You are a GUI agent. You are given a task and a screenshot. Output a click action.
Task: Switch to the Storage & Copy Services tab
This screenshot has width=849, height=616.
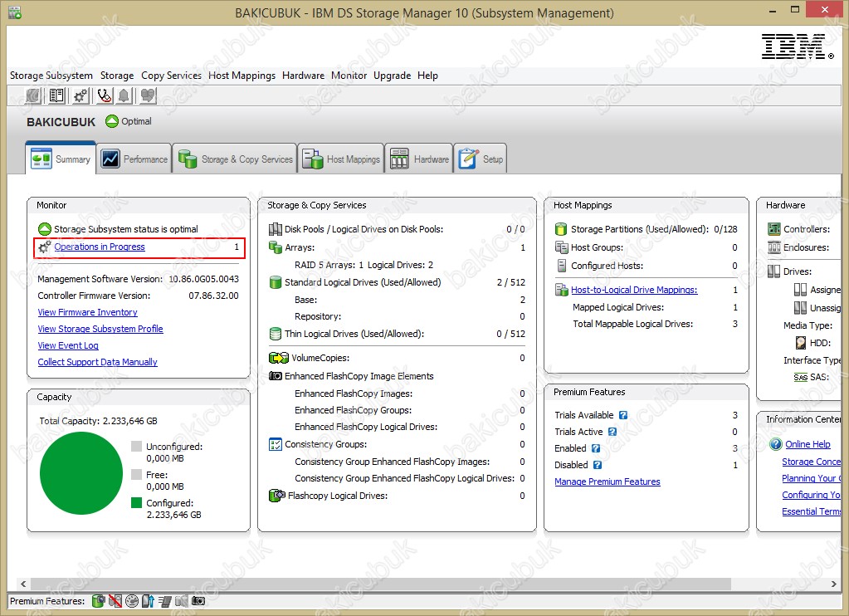point(235,159)
